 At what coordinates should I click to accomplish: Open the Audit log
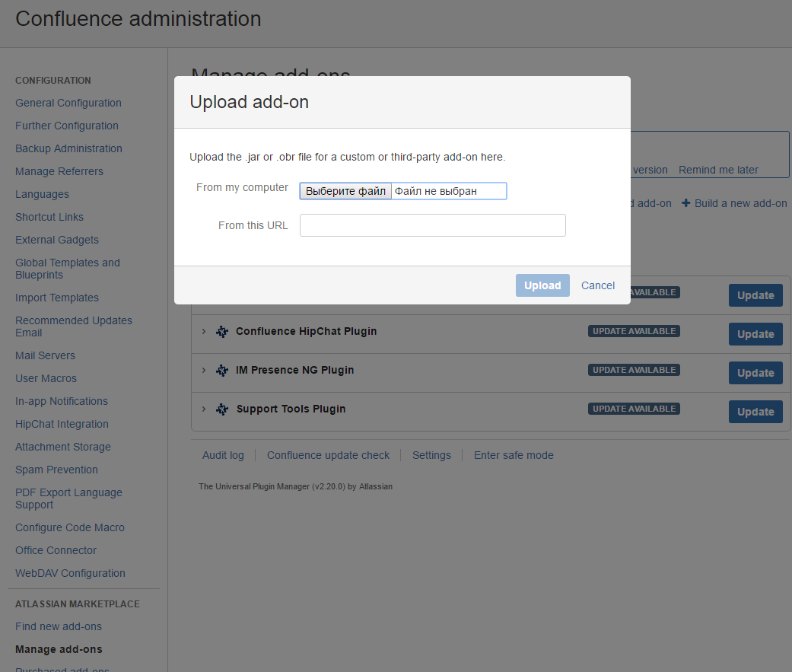coord(222,454)
